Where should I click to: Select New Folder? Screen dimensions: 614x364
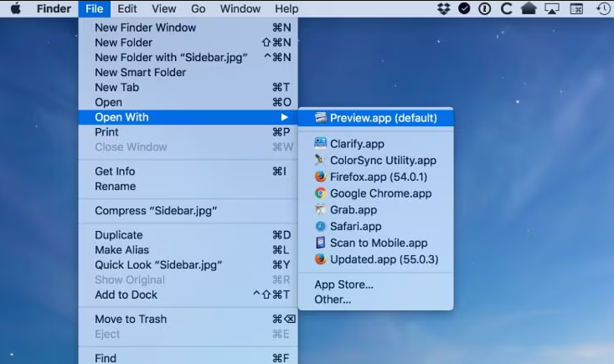point(188,42)
